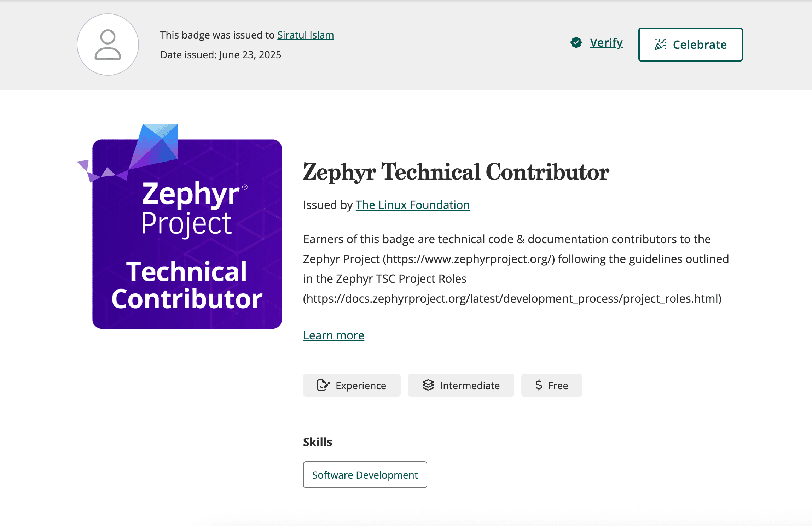
Task: Click the layers icon in the Intermediate tag
Action: click(x=429, y=385)
